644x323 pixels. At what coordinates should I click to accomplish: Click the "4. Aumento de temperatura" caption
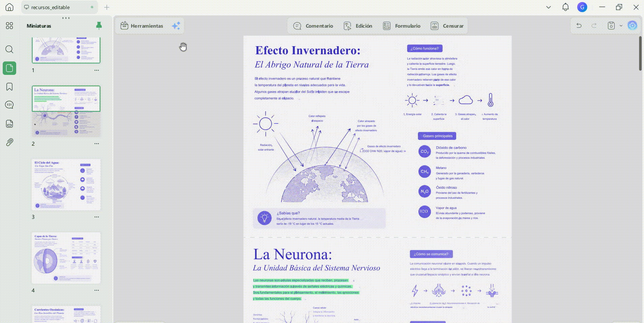(x=490, y=117)
